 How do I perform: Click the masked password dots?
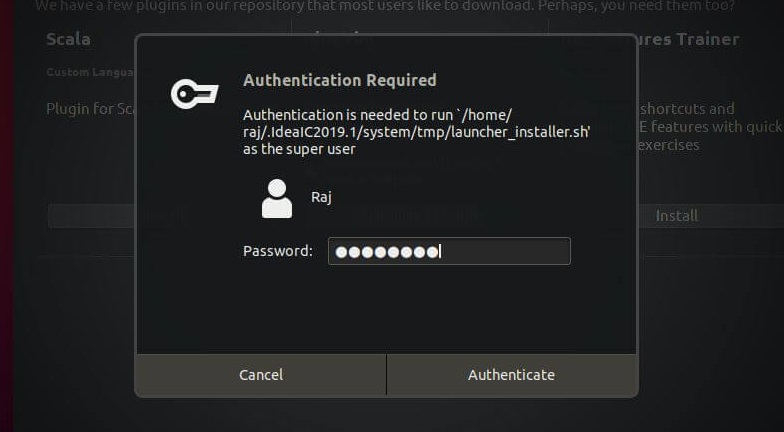pos(387,252)
